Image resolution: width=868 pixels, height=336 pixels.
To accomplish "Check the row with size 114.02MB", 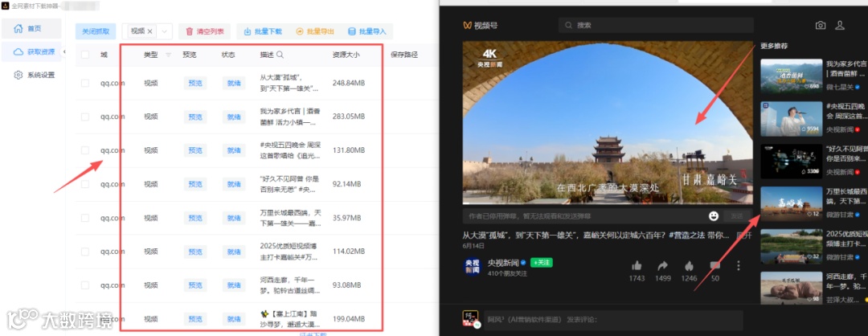I will [x=84, y=252].
